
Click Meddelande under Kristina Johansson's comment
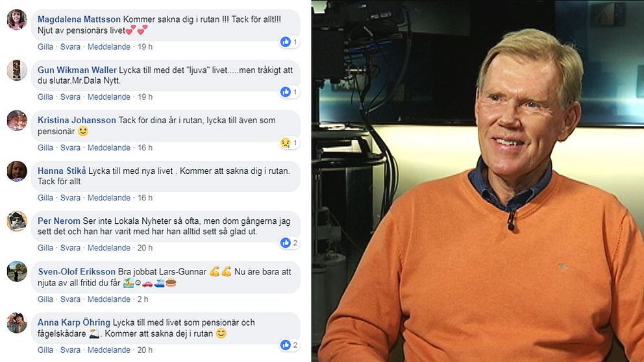[x=109, y=147]
